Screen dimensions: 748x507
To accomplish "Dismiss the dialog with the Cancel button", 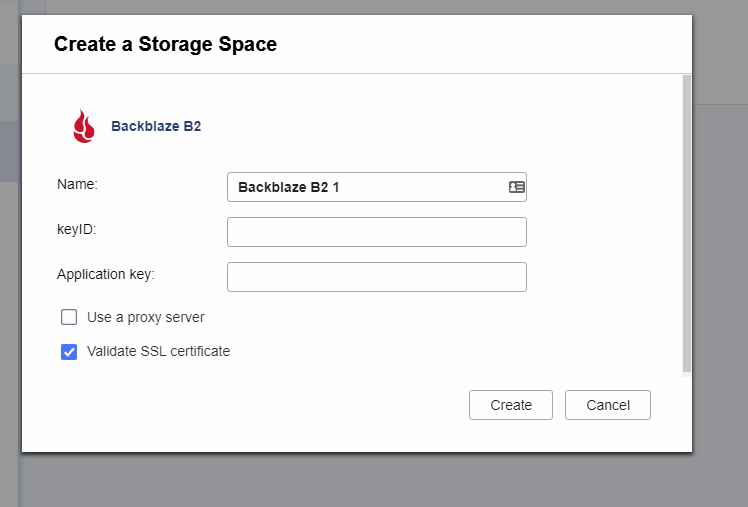I will pyautogui.click(x=608, y=405).
